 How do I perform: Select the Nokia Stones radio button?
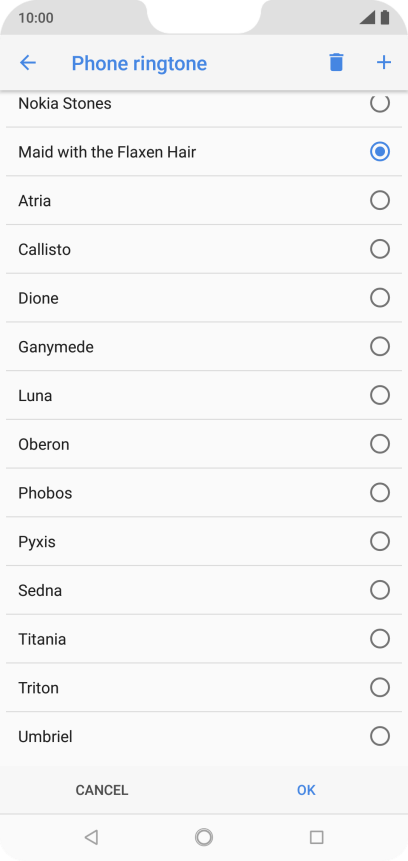coord(380,103)
